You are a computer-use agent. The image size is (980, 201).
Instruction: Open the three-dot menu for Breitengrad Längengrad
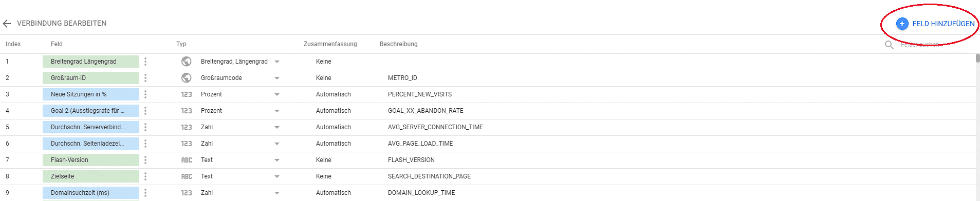[x=145, y=62]
